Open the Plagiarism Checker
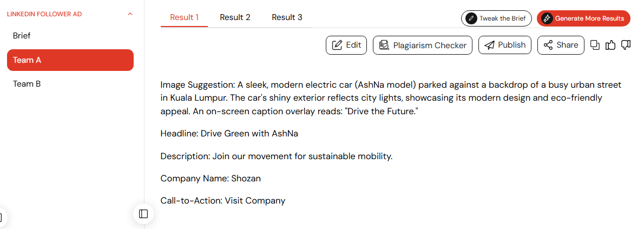The height and width of the screenshot is (229, 644). click(423, 45)
